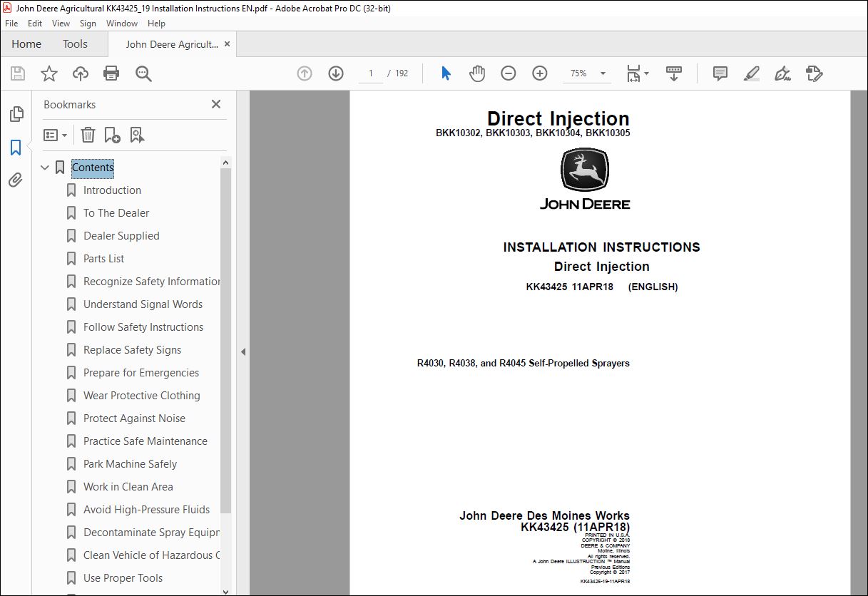The image size is (868, 596).
Task: Activate the Hand pan tool
Action: click(x=477, y=73)
